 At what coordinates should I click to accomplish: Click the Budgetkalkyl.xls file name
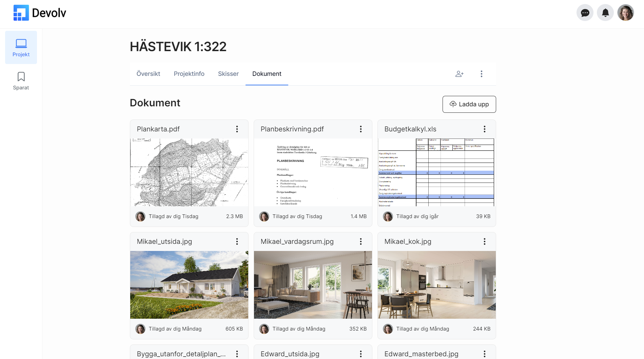pos(410,129)
